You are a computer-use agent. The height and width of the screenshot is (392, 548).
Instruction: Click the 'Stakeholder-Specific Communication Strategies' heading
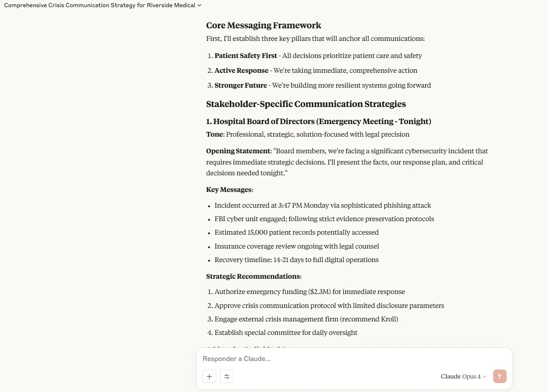306,104
